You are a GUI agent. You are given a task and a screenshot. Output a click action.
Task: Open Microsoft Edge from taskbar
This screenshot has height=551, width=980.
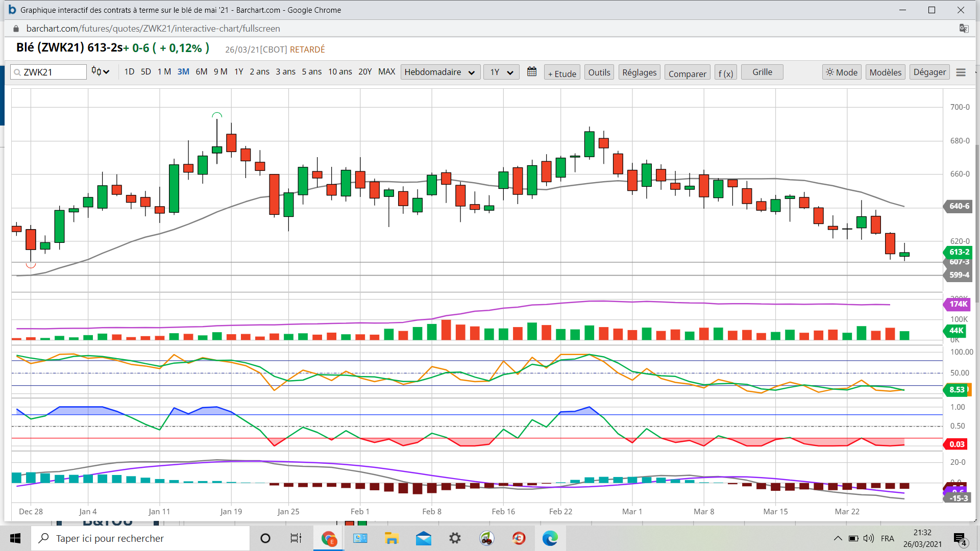click(x=550, y=538)
